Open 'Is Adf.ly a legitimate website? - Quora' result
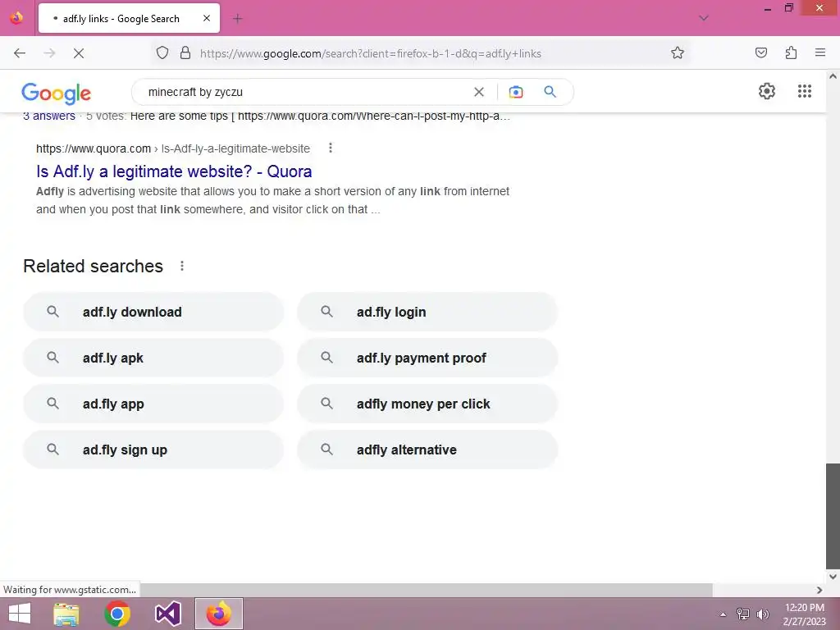The width and height of the screenshot is (840, 630). [174, 171]
